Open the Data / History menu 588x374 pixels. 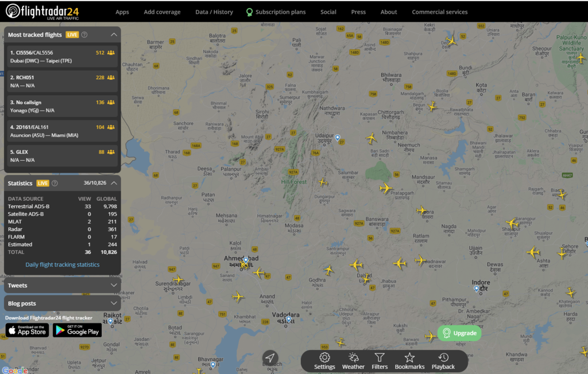(214, 12)
